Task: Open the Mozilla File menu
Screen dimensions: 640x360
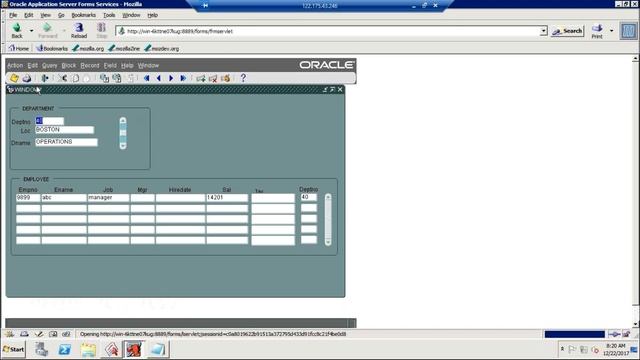Action: (13, 15)
